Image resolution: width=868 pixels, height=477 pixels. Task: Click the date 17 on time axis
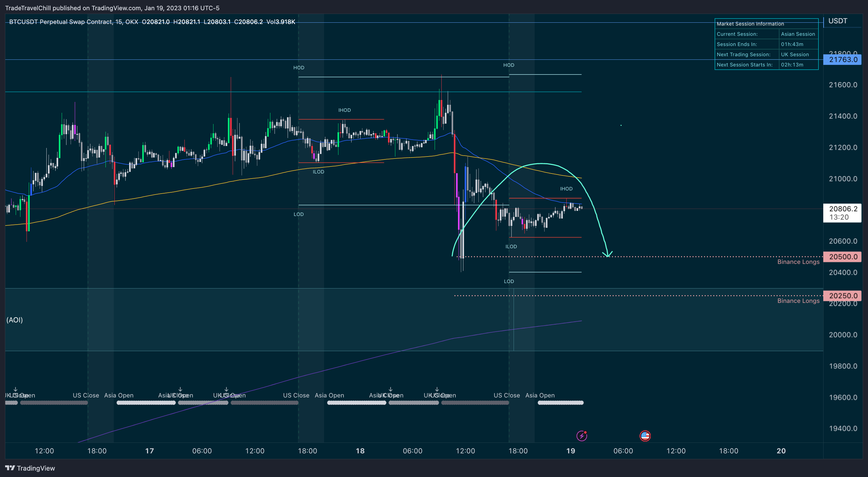click(149, 451)
